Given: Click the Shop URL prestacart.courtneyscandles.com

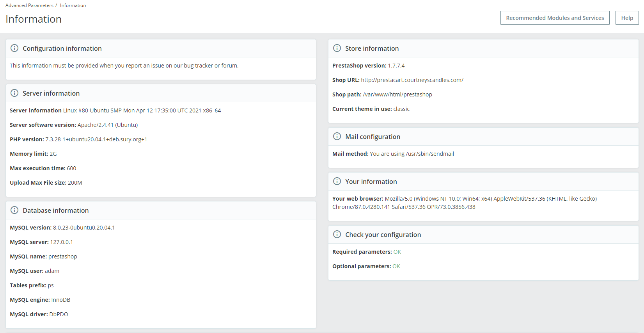Looking at the screenshot, I should tap(412, 80).
